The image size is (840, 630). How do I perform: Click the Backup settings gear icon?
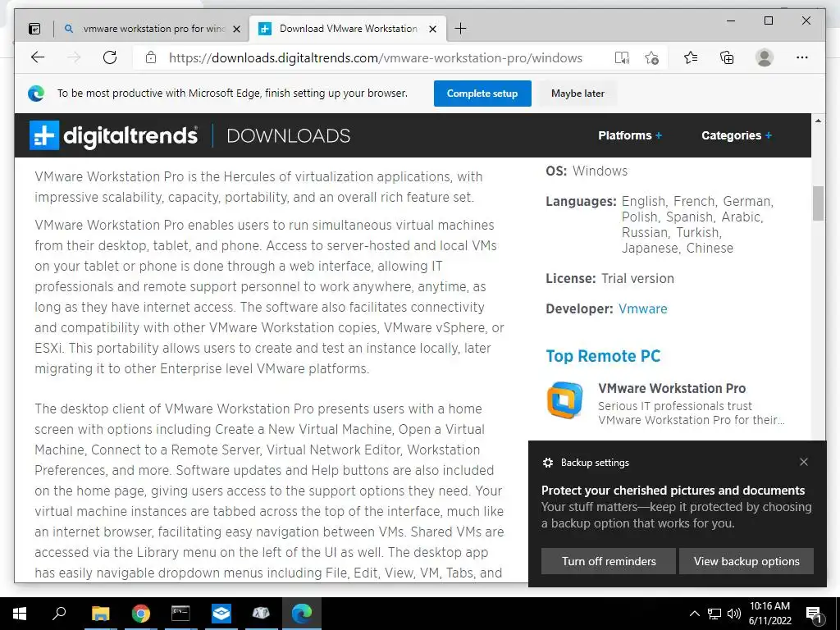tap(547, 463)
